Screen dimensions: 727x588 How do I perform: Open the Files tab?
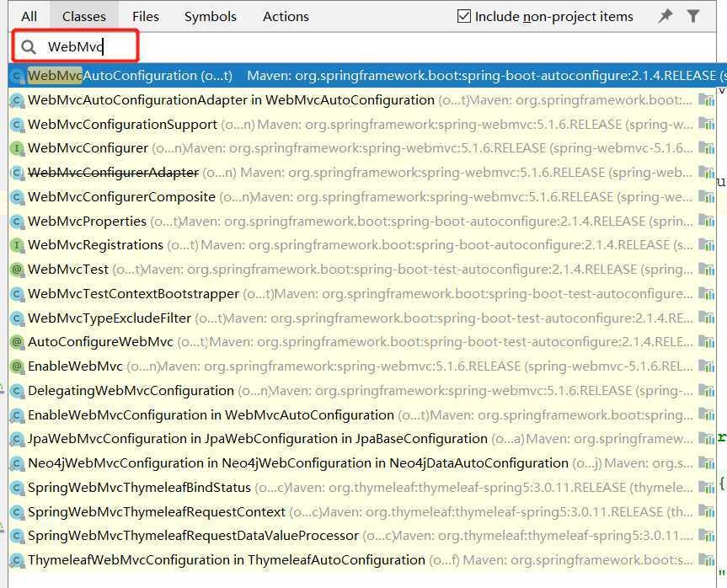145,16
